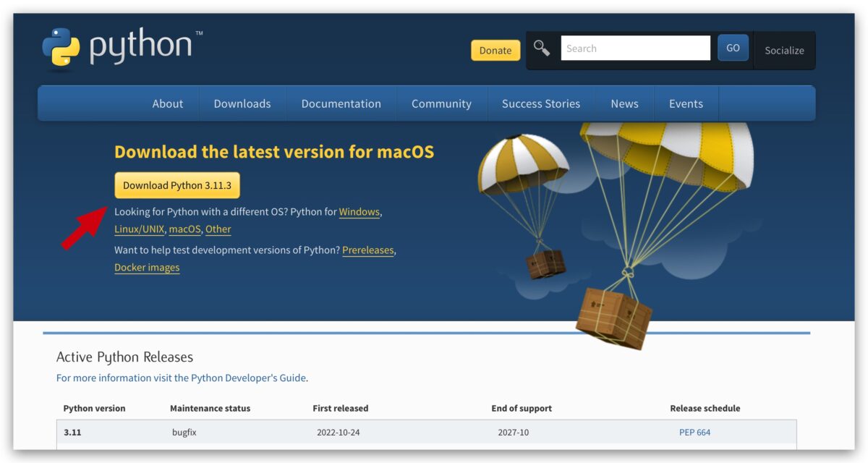Open the About menu

pyautogui.click(x=168, y=103)
